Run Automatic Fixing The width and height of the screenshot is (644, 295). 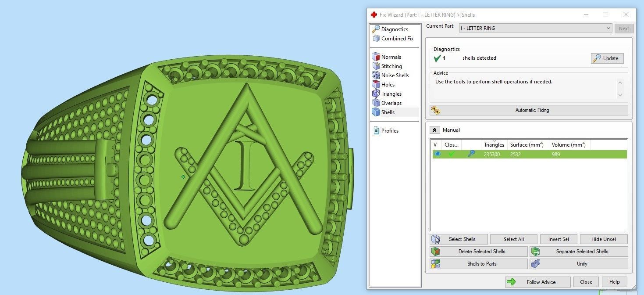click(529, 110)
